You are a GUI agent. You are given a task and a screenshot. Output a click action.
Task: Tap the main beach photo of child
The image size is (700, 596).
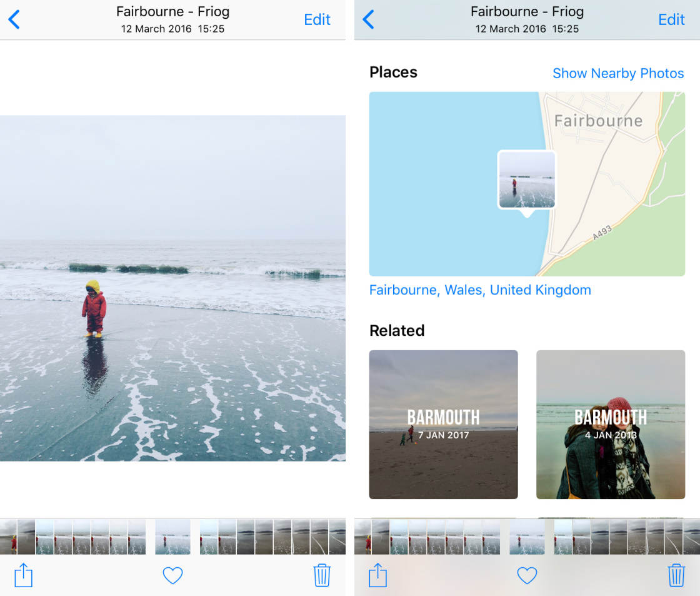point(172,288)
